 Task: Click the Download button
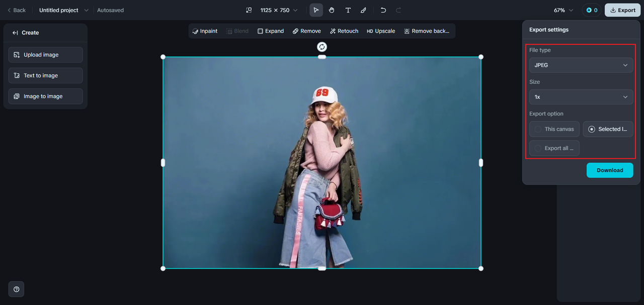click(x=610, y=170)
